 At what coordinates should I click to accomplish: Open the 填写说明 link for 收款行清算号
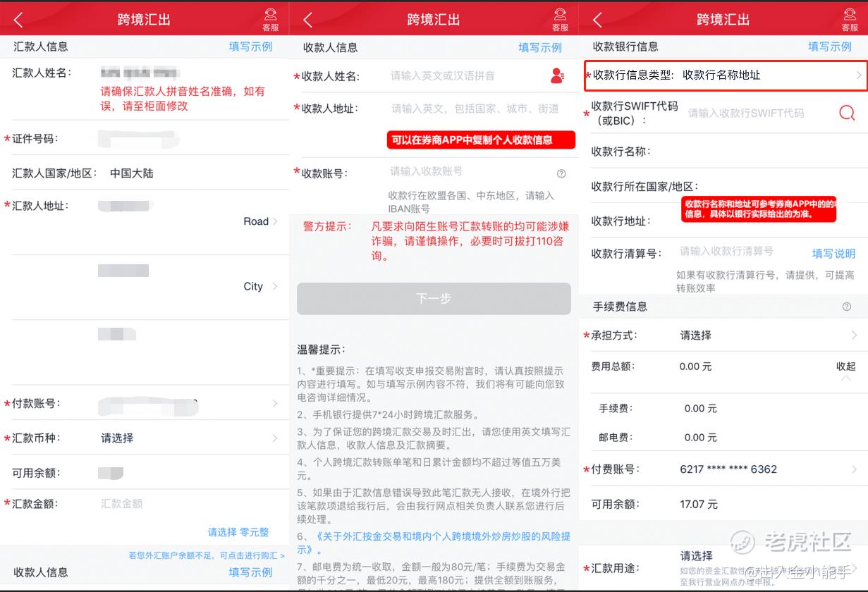[x=836, y=254]
